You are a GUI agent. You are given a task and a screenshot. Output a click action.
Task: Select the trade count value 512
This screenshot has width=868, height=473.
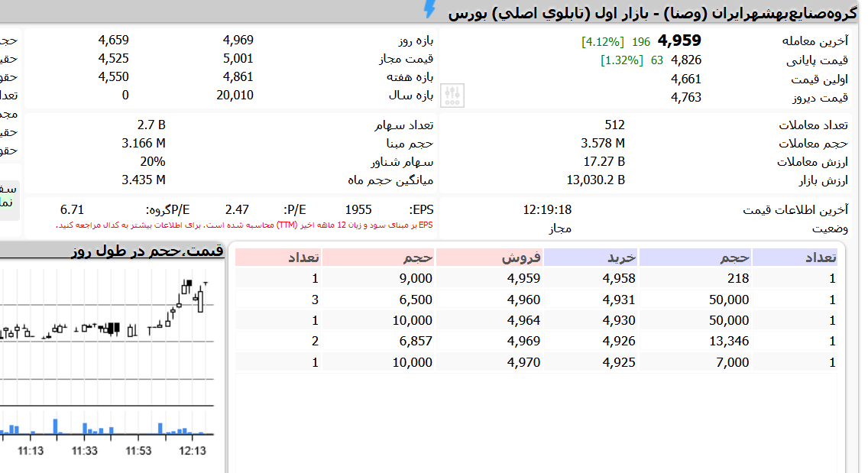614,125
